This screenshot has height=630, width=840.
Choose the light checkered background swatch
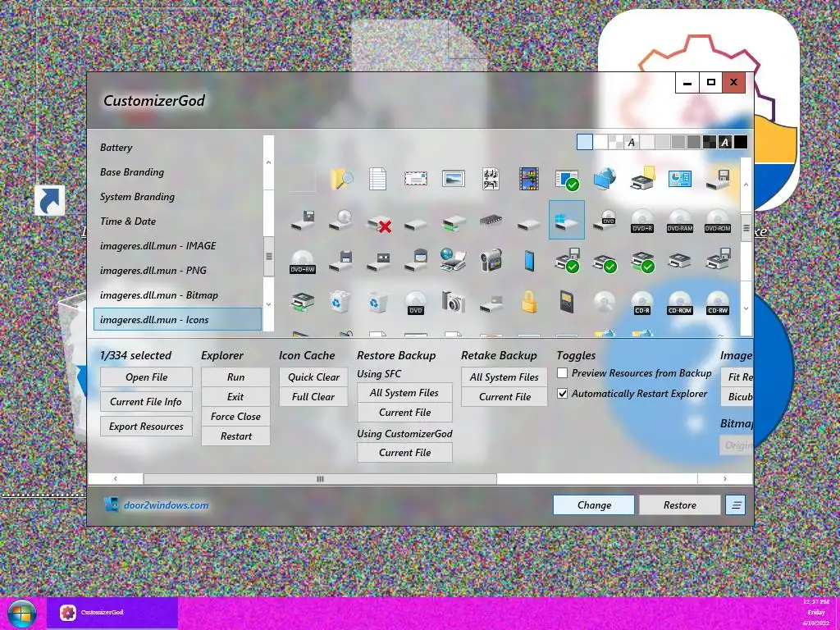tap(616, 142)
